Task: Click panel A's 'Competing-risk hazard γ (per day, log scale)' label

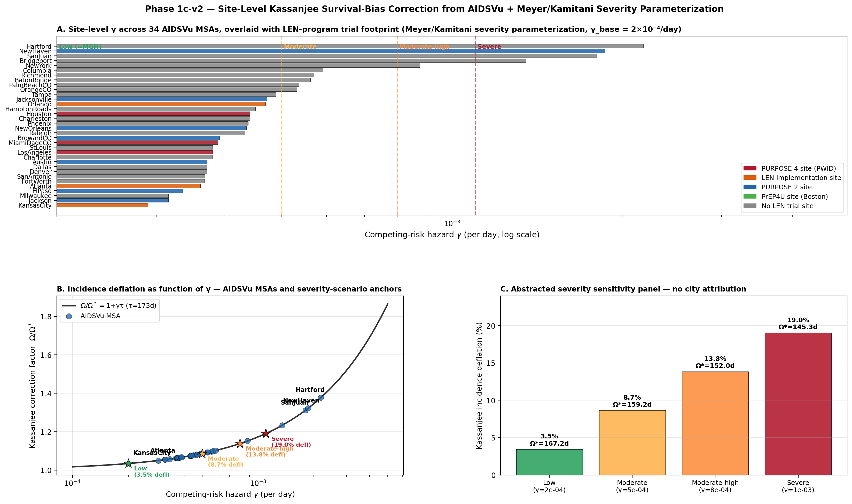Action: [452, 235]
